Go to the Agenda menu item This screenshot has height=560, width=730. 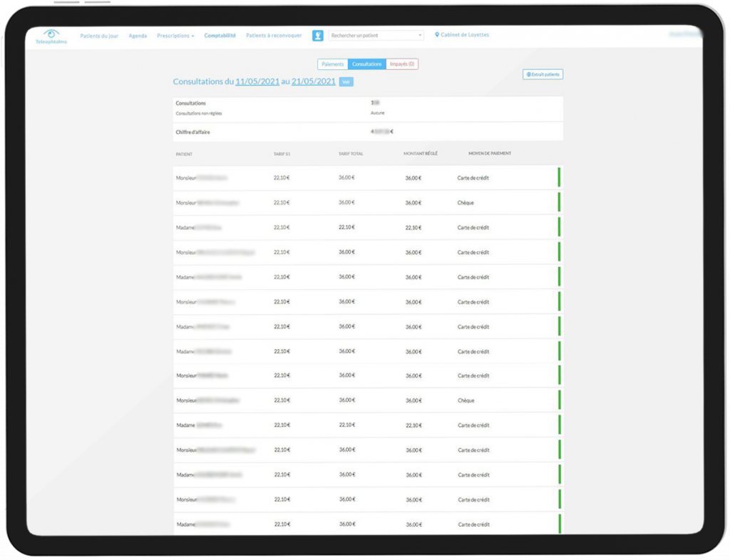click(138, 36)
